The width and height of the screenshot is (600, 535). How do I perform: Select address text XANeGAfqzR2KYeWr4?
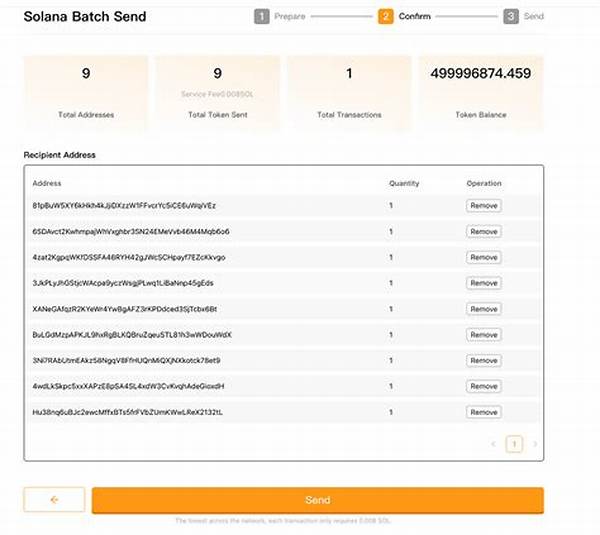[125, 309]
